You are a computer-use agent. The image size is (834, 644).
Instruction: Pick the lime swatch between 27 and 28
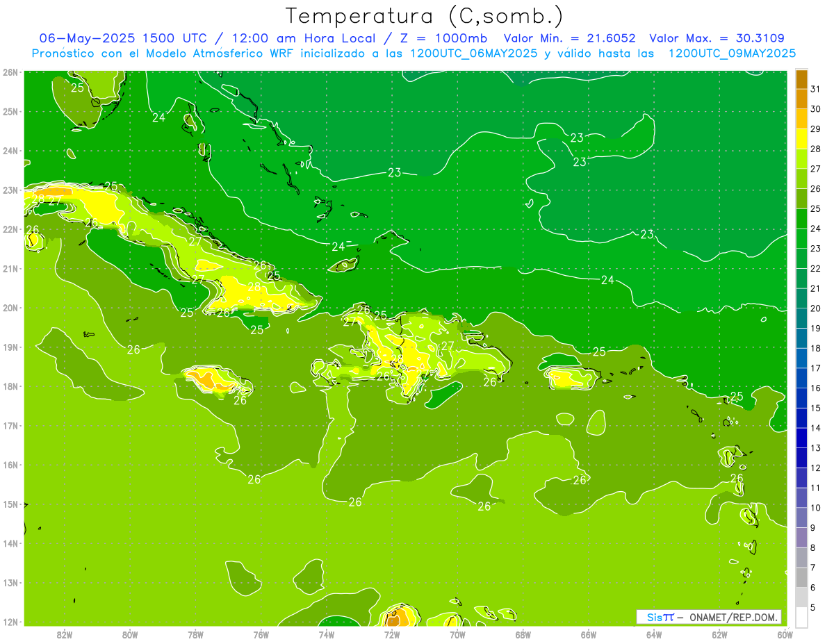tap(801, 159)
